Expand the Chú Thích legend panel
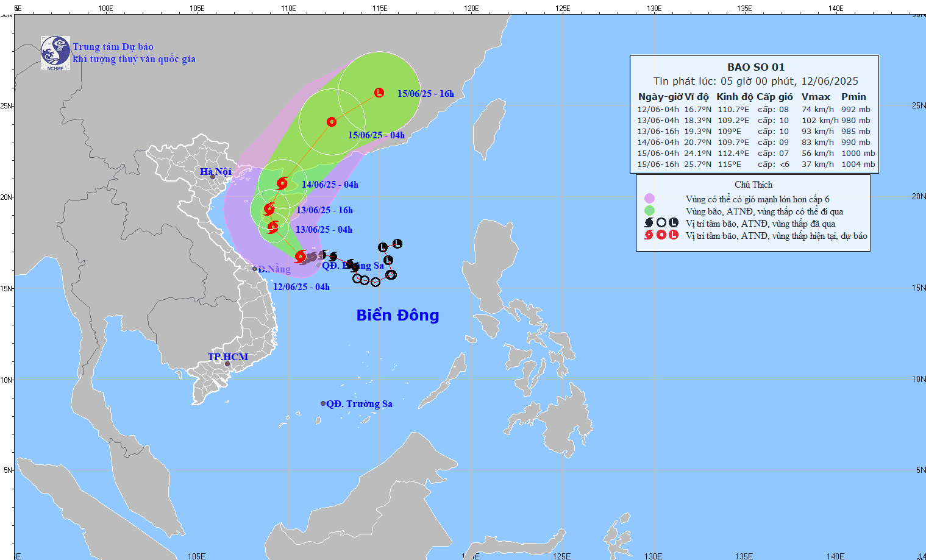 click(x=753, y=184)
